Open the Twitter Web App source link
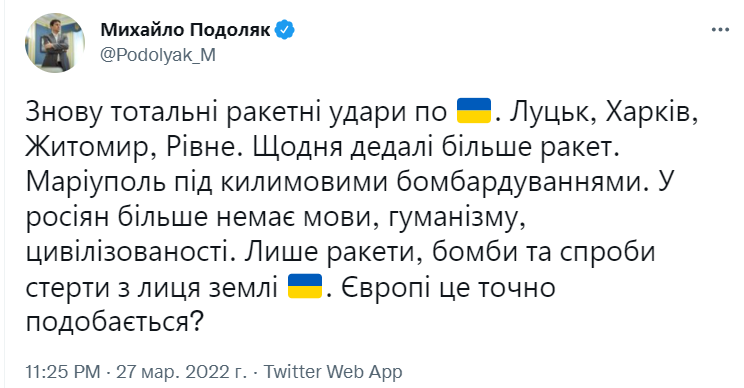 tap(333, 372)
